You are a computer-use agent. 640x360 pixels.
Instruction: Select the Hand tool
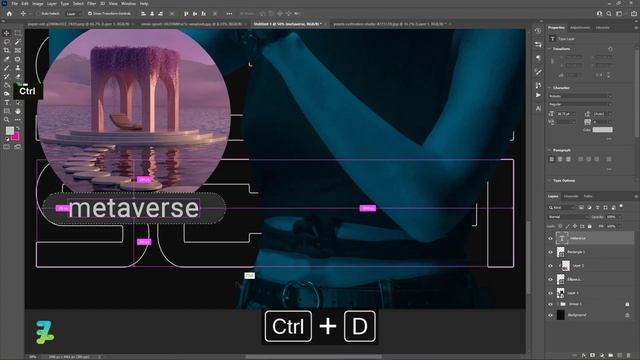coord(18,111)
